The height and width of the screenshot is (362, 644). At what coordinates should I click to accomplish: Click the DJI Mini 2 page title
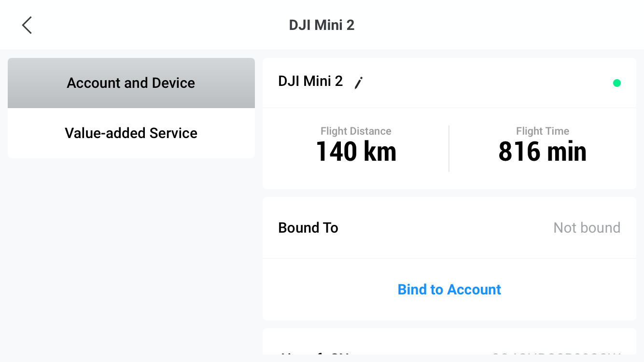pos(322,25)
